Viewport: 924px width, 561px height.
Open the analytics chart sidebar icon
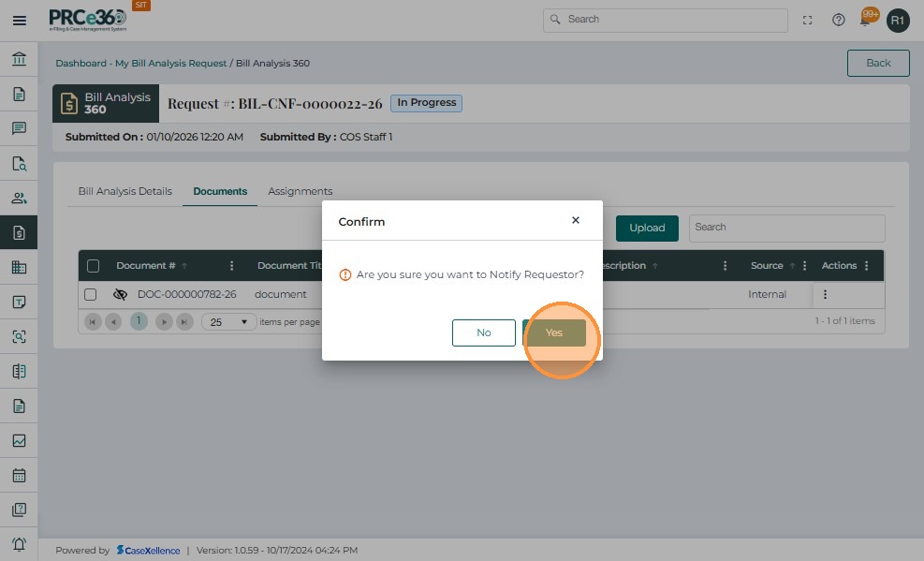point(19,441)
